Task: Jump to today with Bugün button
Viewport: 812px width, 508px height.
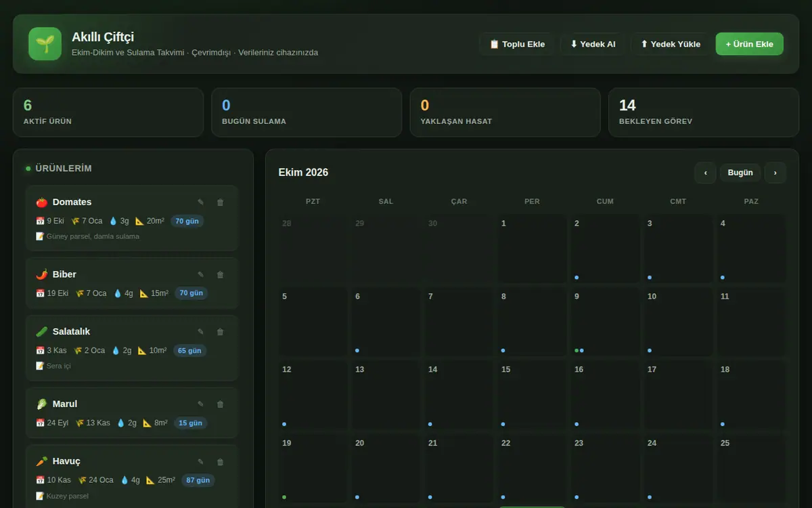Action: click(740, 173)
